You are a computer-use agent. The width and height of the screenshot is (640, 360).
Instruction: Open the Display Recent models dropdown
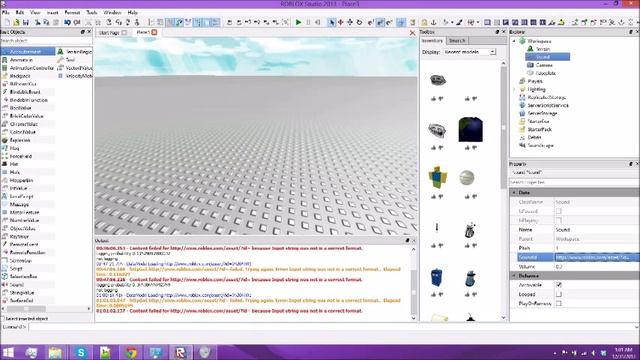469,52
